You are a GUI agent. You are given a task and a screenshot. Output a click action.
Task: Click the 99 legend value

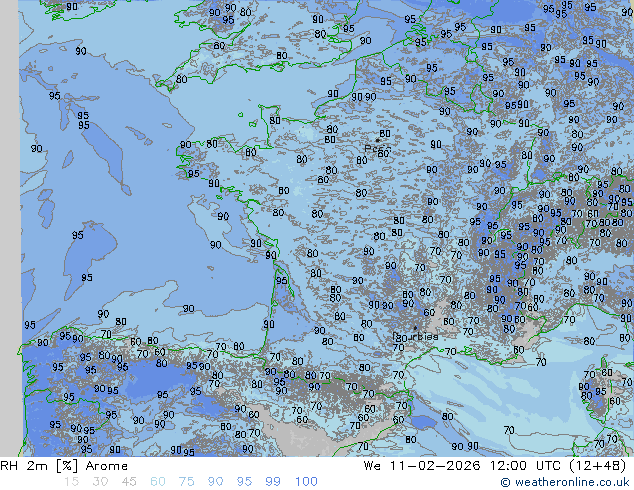coord(274,482)
